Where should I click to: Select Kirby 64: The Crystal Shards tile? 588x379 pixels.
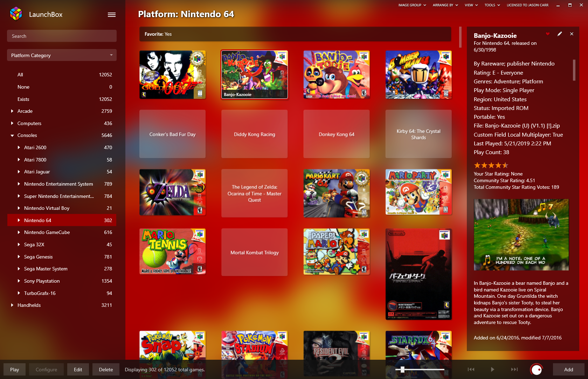pyautogui.click(x=418, y=134)
